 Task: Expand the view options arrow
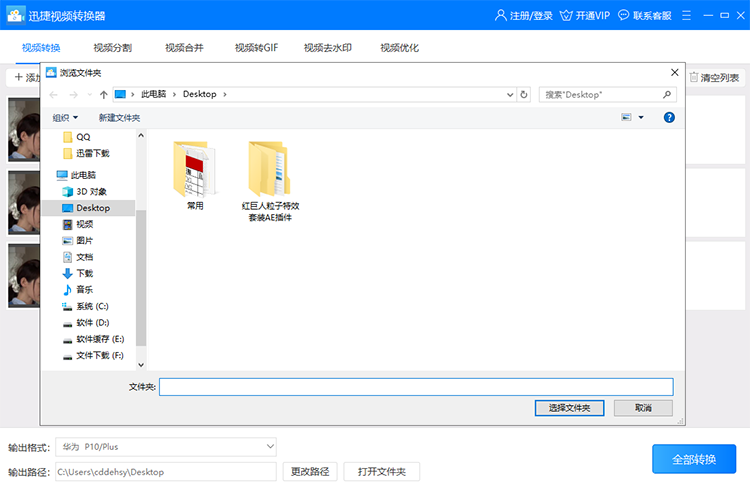[x=641, y=117]
